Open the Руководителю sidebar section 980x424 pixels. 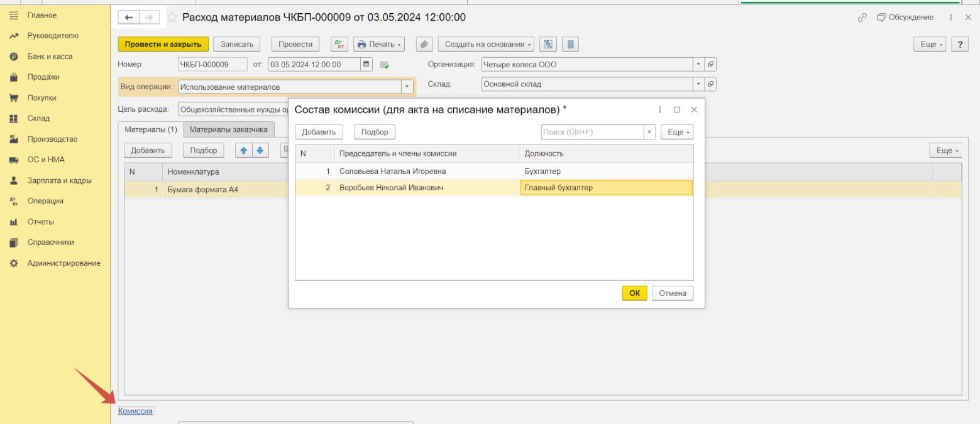tap(53, 36)
